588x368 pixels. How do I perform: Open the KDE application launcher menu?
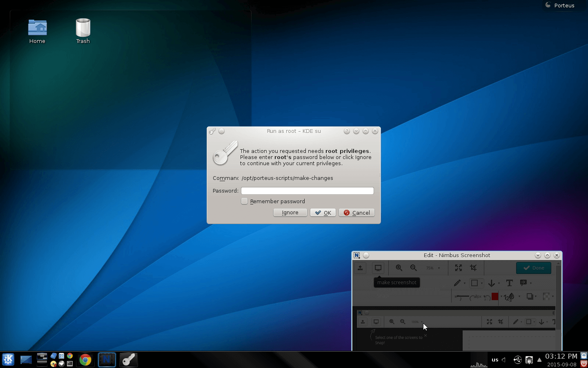point(8,359)
